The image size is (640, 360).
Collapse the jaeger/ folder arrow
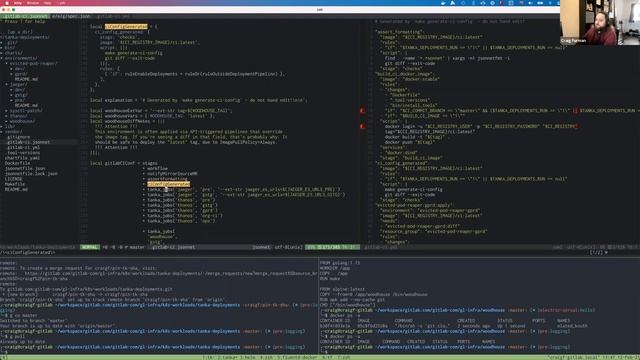pyautogui.click(x=7, y=84)
